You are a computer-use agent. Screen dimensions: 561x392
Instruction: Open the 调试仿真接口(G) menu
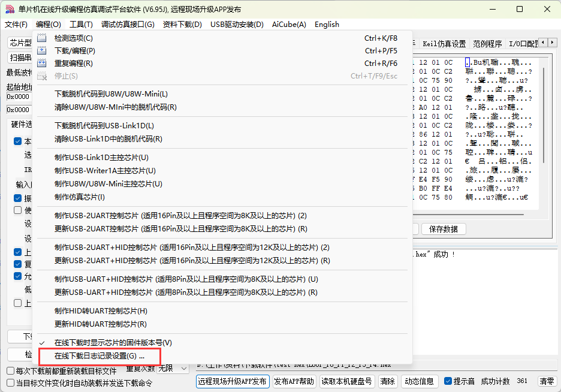click(128, 25)
